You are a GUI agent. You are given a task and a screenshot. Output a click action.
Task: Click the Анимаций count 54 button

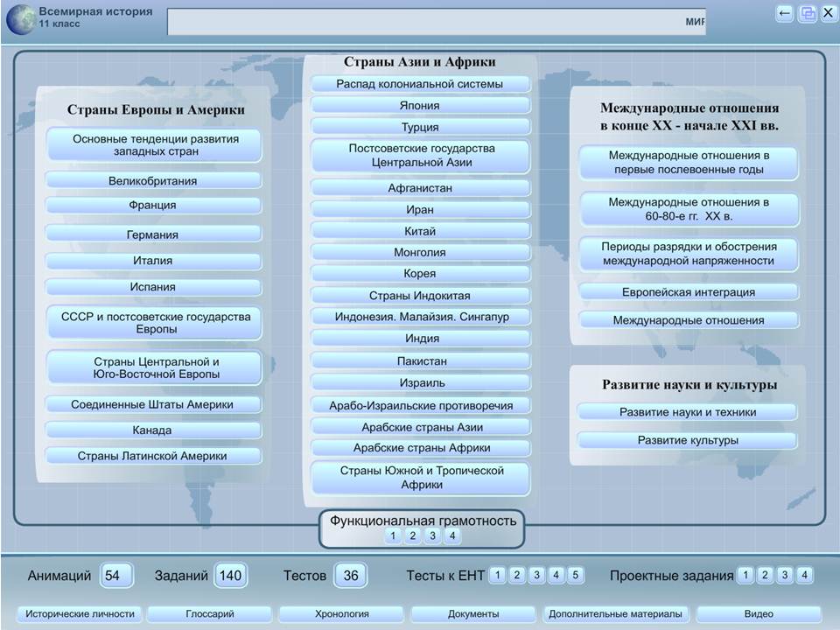click(x=115, y=576)
